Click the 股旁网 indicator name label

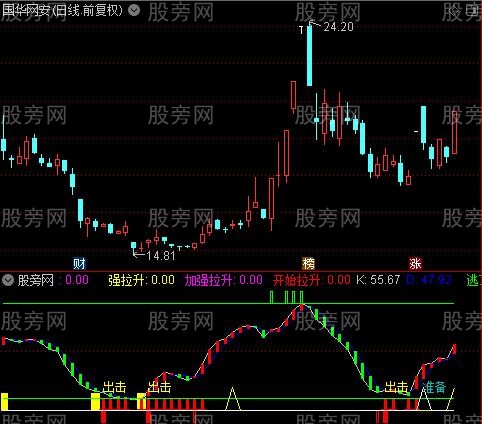click(x=36, y=280)
